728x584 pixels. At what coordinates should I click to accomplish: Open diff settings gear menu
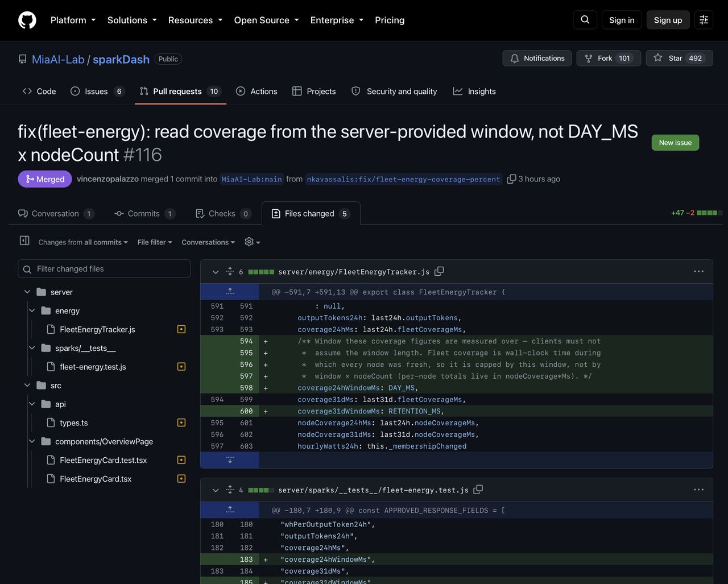click(x=252, y=242)
